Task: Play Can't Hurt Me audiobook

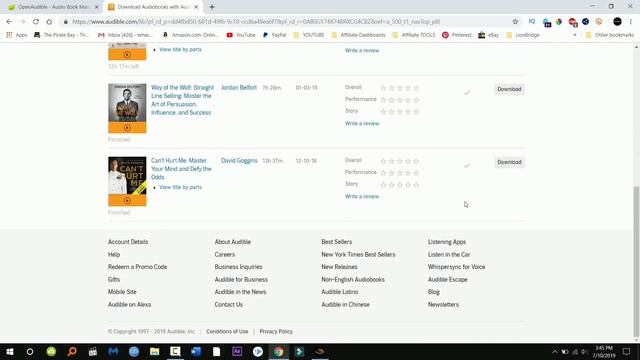Action: [x=127, y=200]
